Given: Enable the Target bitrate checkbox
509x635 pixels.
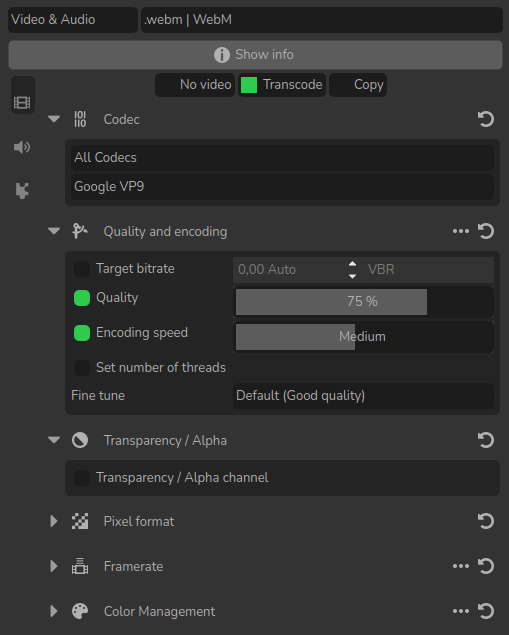Looking at the screenshot, I should pos(82,269).
